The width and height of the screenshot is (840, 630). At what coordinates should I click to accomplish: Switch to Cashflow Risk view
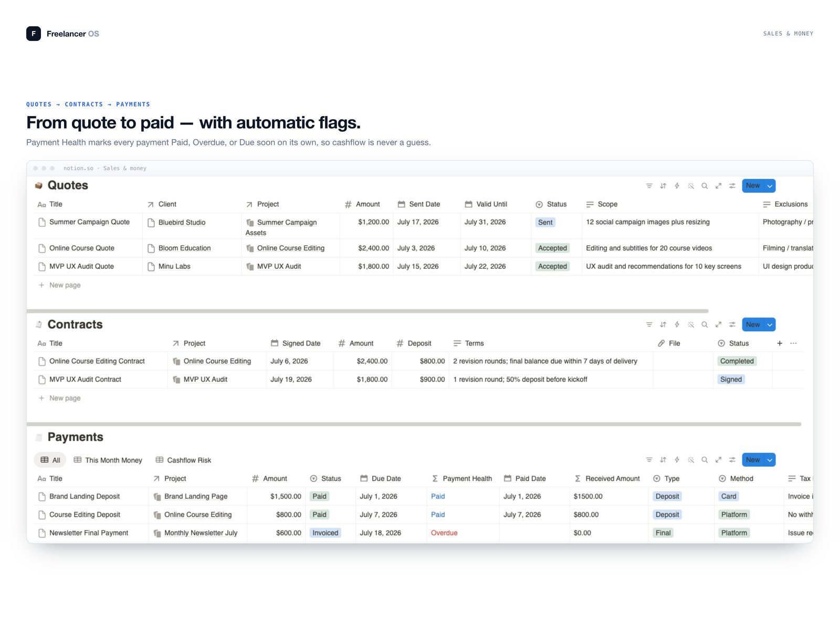(x=184, y=460)
